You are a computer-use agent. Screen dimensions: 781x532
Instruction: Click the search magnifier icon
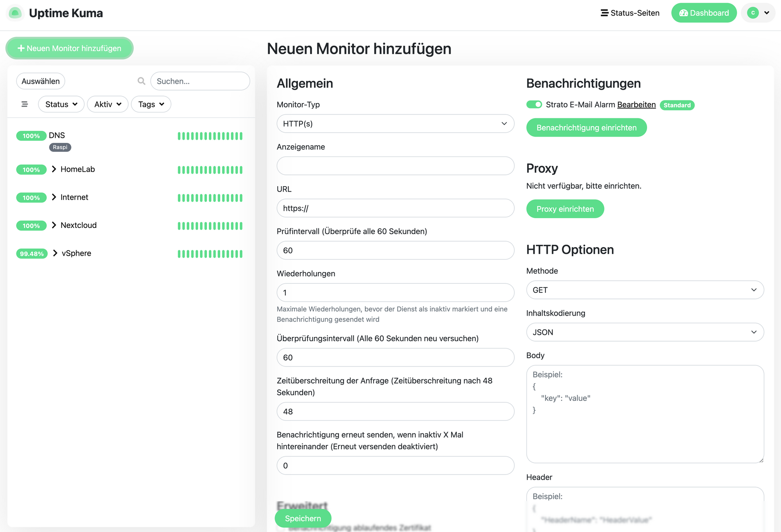tap(141, 81)
